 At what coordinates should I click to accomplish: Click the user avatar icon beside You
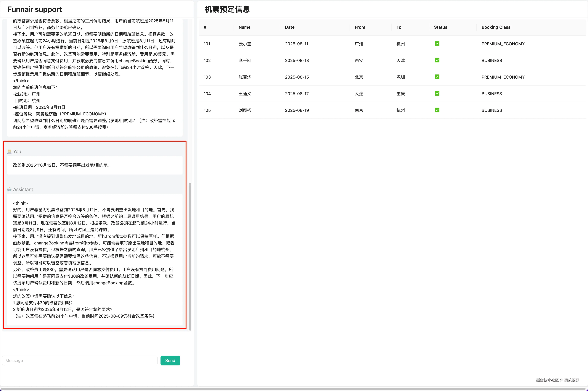click(x=10, y=152)
